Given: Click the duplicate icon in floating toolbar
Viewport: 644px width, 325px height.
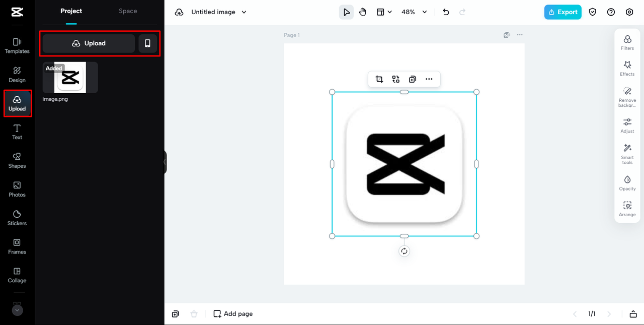Looking at the screenshot, I should 413,79.
